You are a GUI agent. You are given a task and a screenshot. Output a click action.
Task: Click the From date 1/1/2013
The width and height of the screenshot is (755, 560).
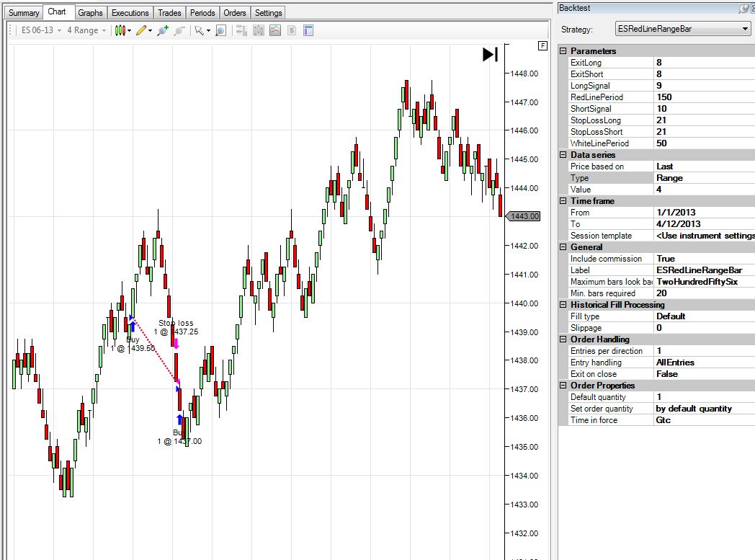(x=704, y=213)
